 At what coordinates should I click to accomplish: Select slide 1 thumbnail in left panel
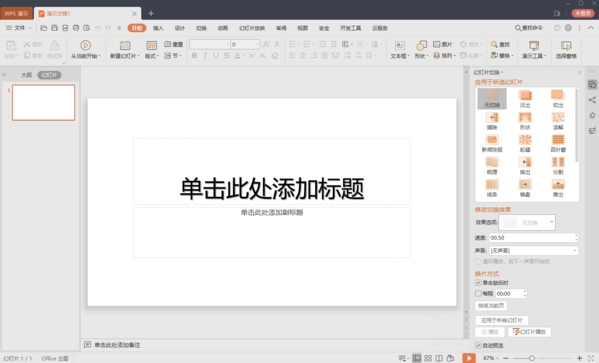coord(44,103)
